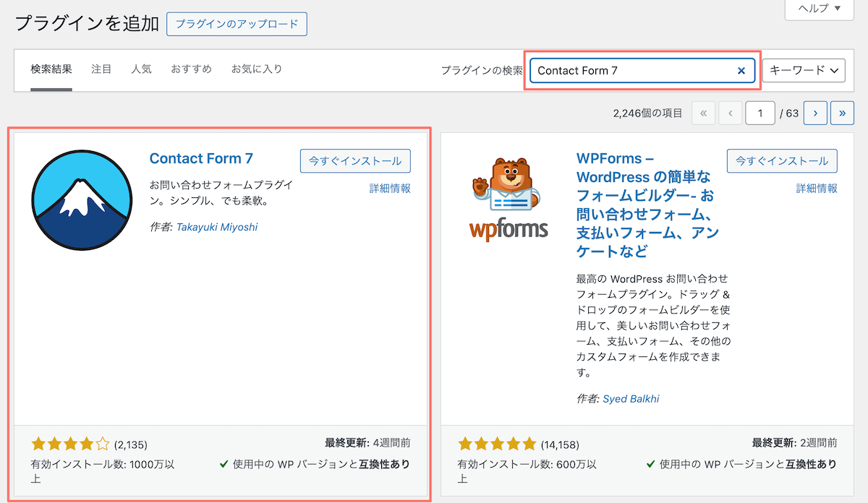This screenshot has height=503, width=868.
Task: Click Contact Form 7 description text
Action: point(221,193)
